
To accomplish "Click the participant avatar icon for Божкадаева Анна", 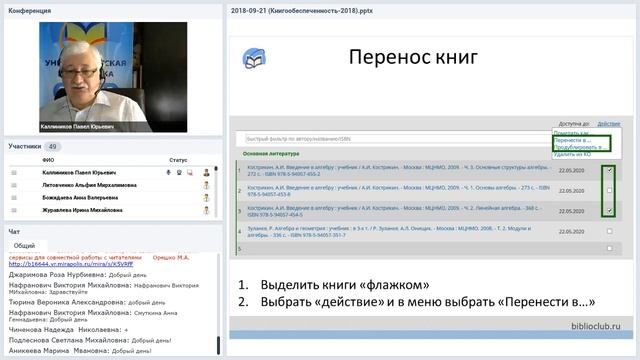I will (206, 198).
